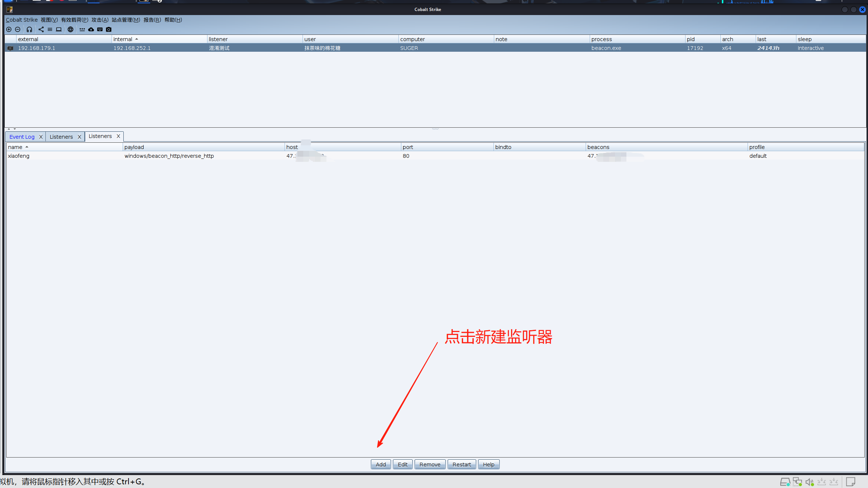Switch to session table view lines icon

[50, 29]
